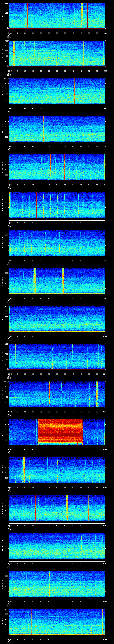Screen dimensions: 114x644
Task: Click the 13:00 end time label
Action: coord(105,450)
